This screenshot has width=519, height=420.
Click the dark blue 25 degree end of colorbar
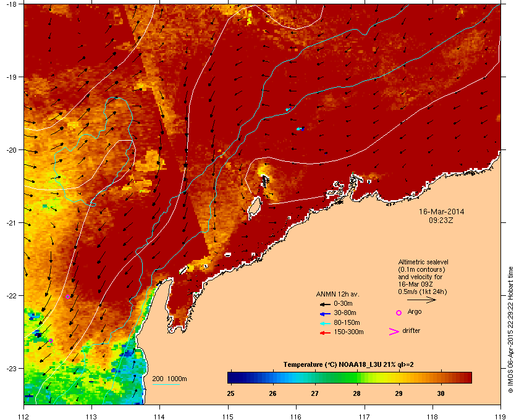tap(230, 377)
